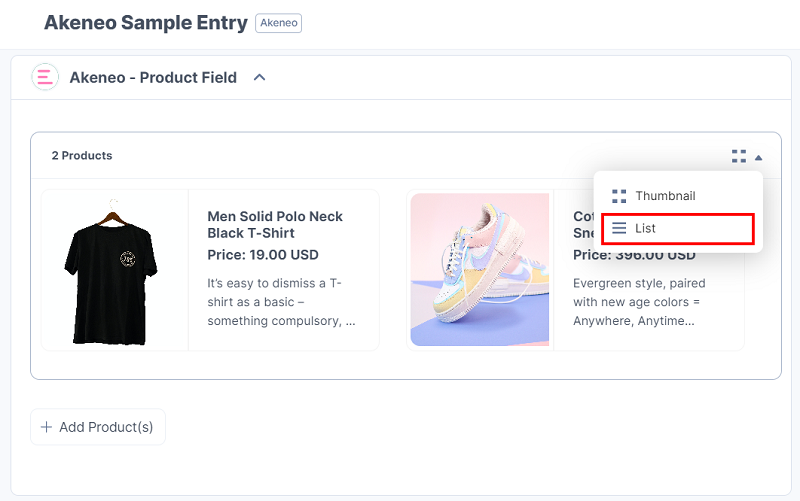Click the Akeneo tag badge beside the title

click(279, 23)
